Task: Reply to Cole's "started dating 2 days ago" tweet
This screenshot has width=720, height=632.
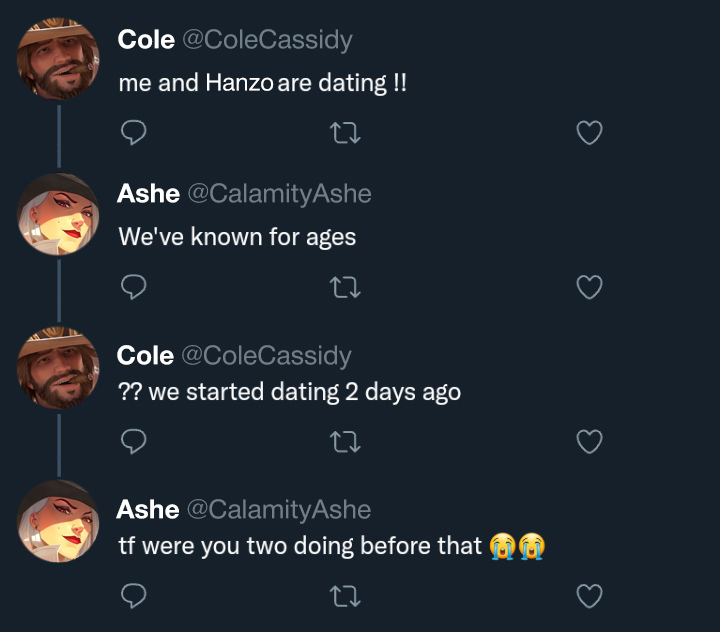Action: (134, 441)
